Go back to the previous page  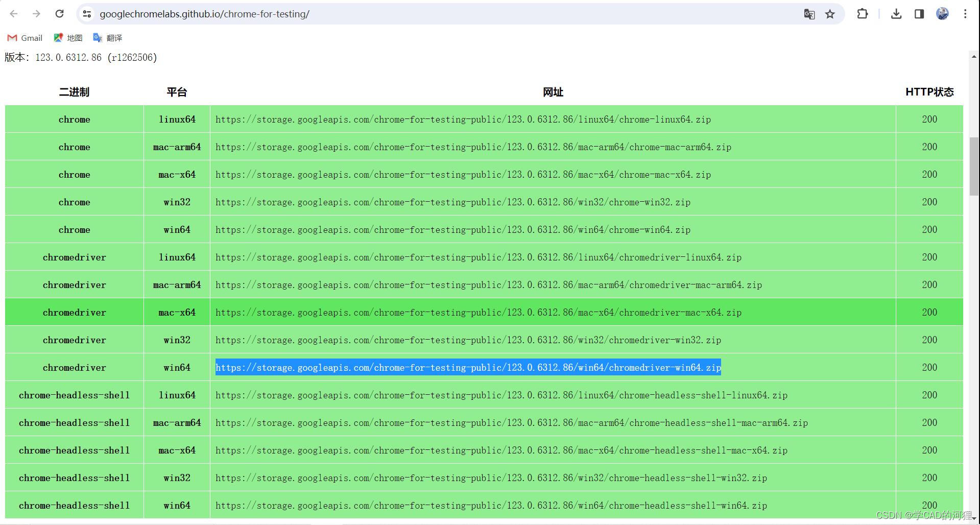coord(13,14)
